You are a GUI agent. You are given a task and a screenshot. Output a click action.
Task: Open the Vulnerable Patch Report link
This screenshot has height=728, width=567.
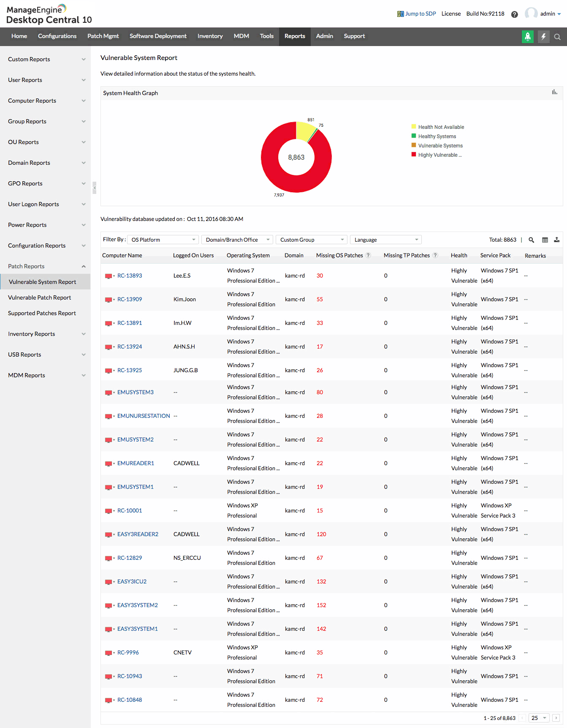tap(40, 297)
